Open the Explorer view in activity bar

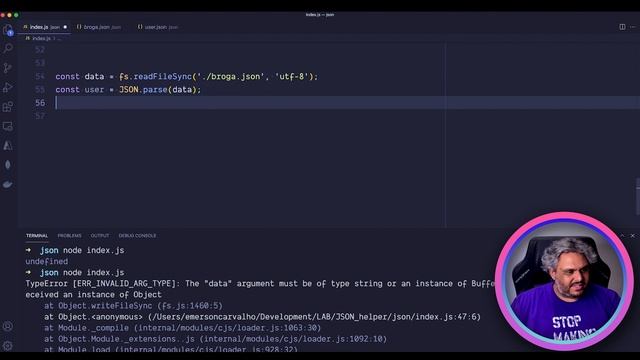[x=8, y=30]
